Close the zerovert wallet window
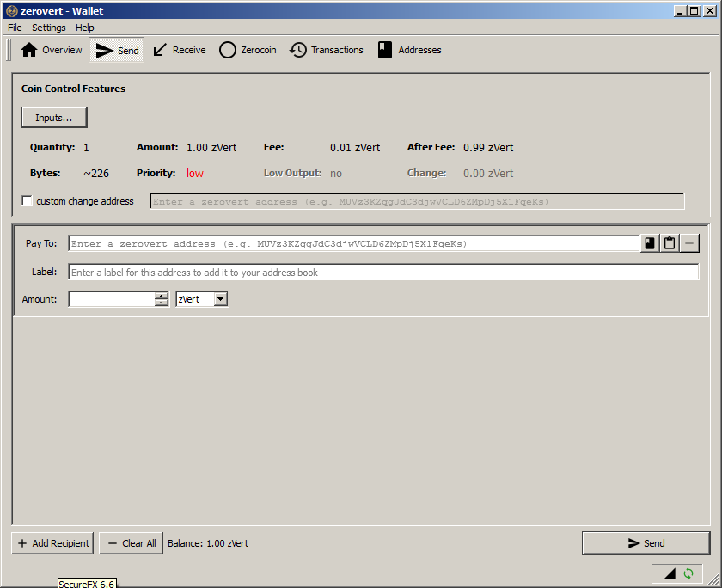This screenshot has width=722, height=588. coord(711,11)
